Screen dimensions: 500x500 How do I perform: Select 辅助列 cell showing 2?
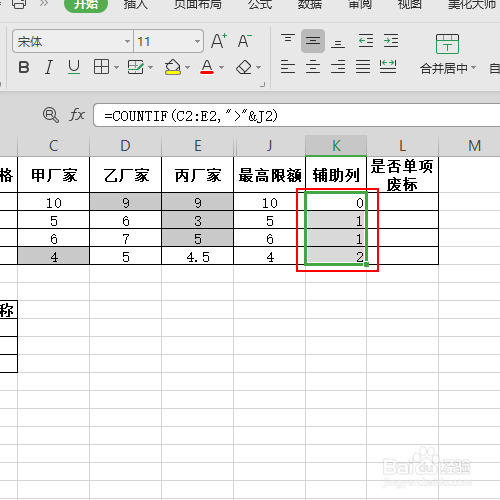point(336,256)
